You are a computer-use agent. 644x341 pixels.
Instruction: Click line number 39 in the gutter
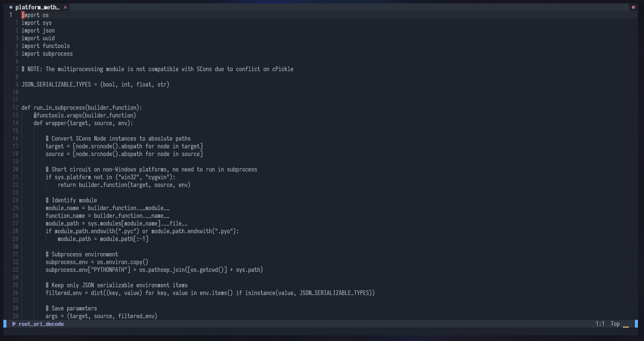15,316
